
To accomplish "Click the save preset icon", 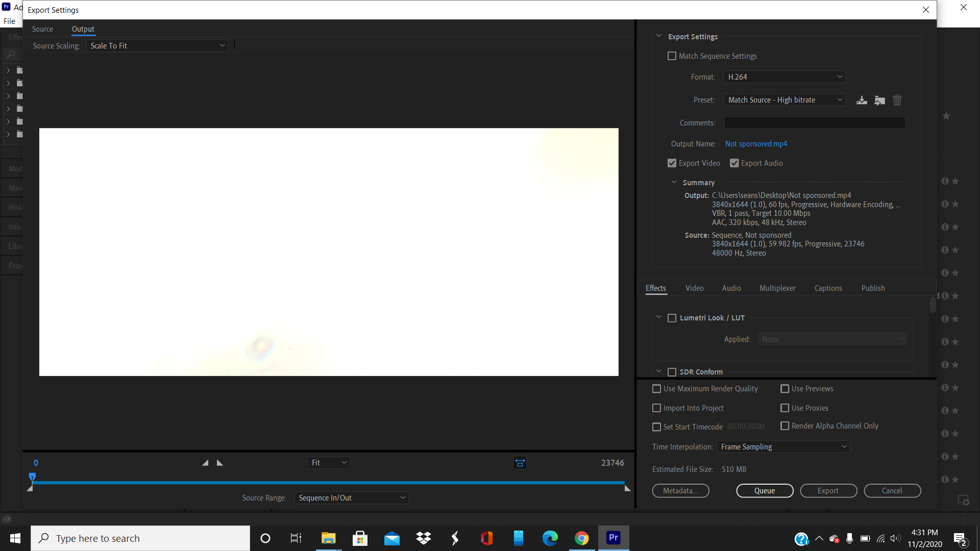I will (x=862, y=100).
